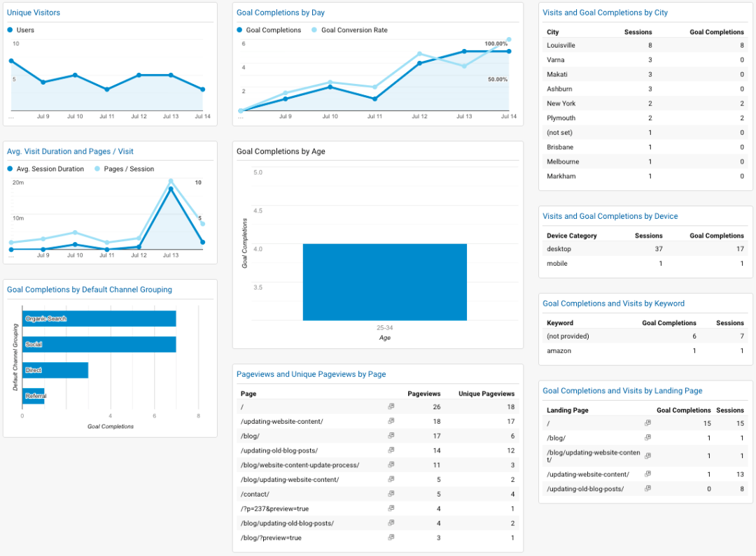Click the Organic Search bar in channel grouping chart

click(x=98, y=318)
